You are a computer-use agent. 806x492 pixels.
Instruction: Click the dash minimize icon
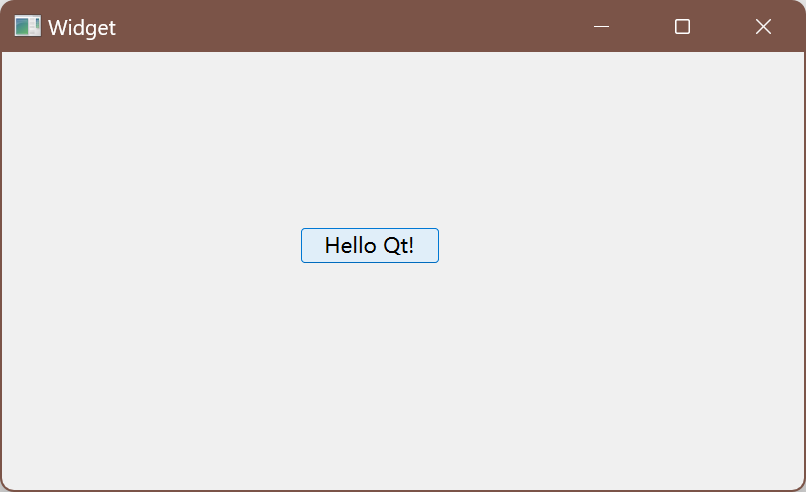coord(601,26)
